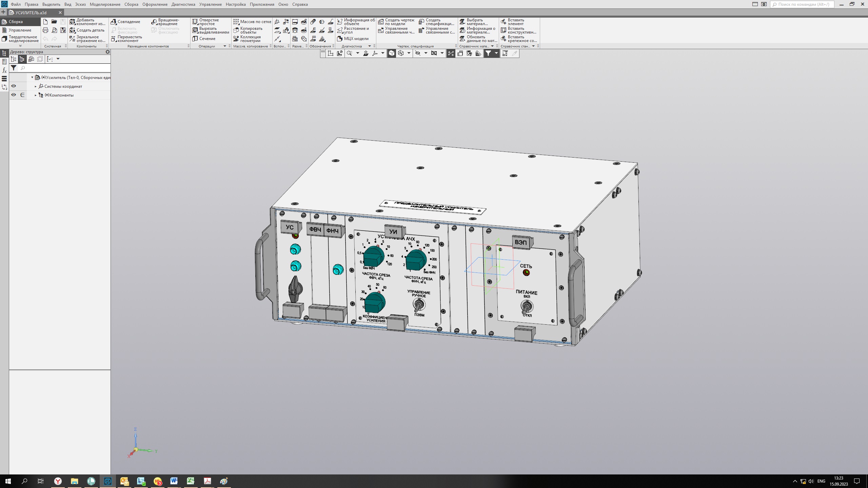
Task: Click the Сечение (Section) tool icon
Action: click(195, 39)
